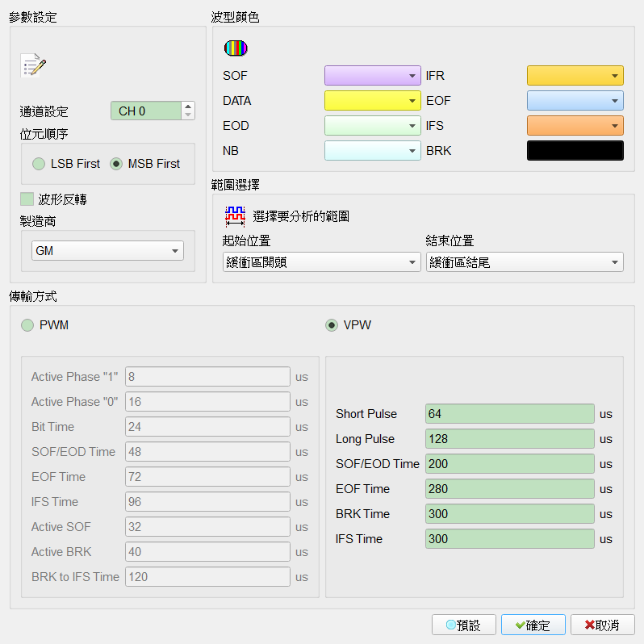Open the DATA color dropdown
The height and width of the screenshot is (644, 644).
(x=373, y=101)
